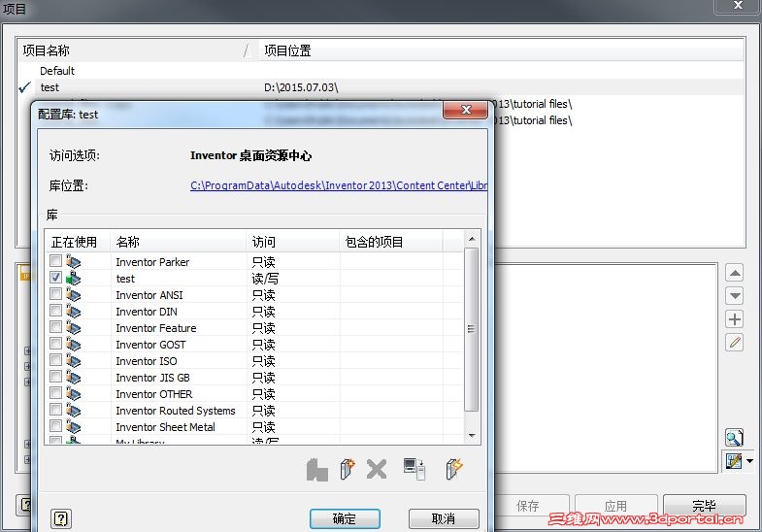Click the create new library icon

(347, 469)
